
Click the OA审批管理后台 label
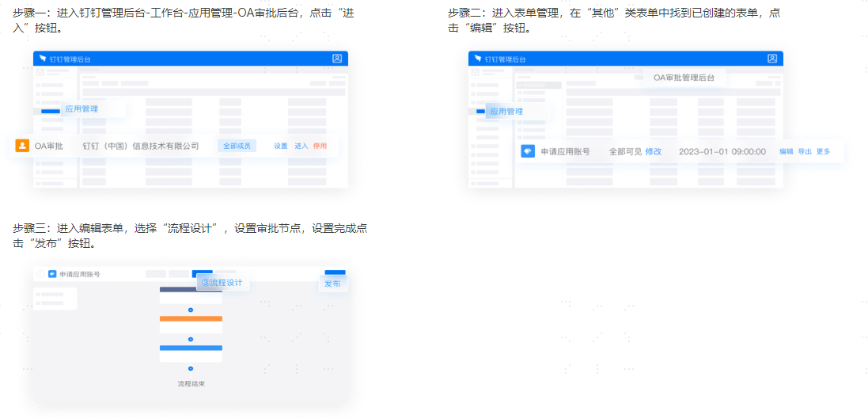(x=684, y=78)
